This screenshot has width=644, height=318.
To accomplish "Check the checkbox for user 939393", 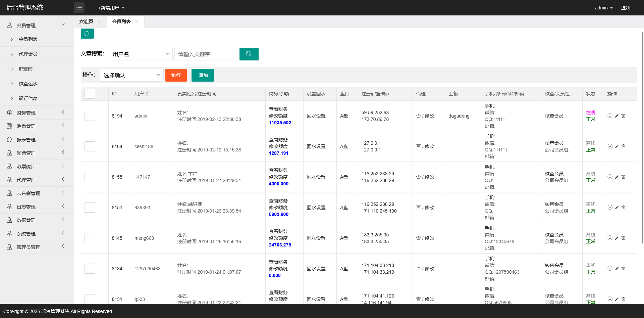I will 90,208.
